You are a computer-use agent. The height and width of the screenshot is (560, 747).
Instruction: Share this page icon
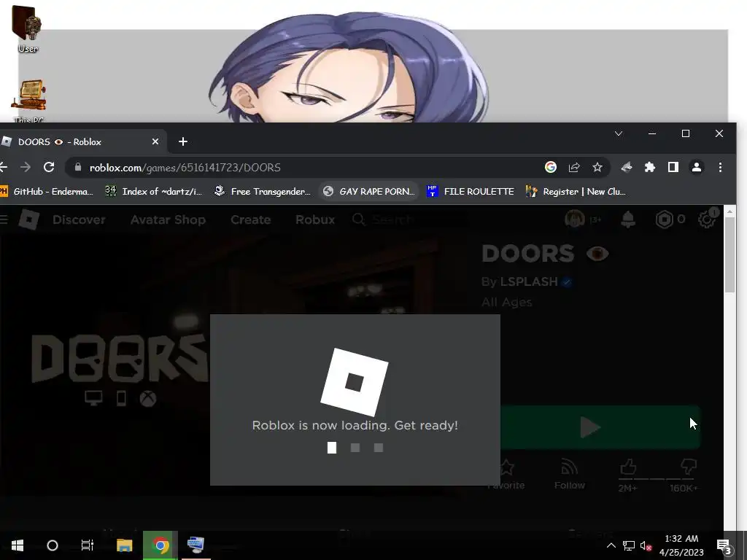[574, 167]
